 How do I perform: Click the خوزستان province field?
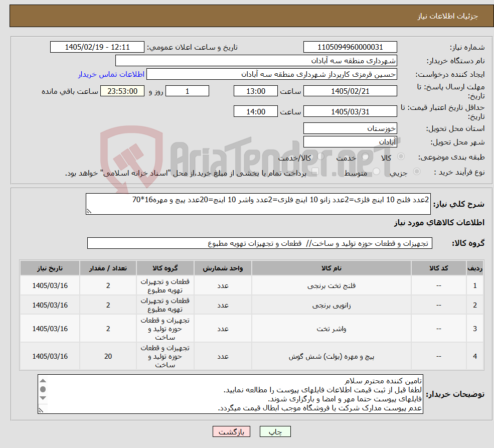350,128
